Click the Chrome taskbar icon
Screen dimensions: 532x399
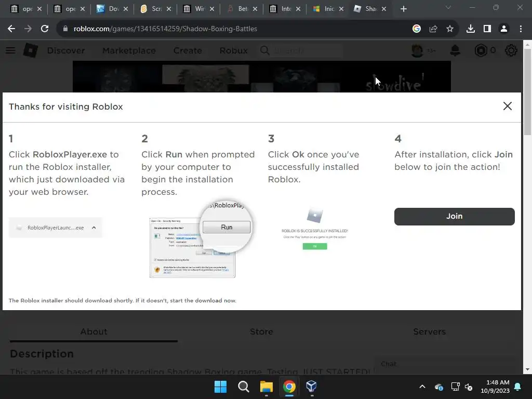289,387
